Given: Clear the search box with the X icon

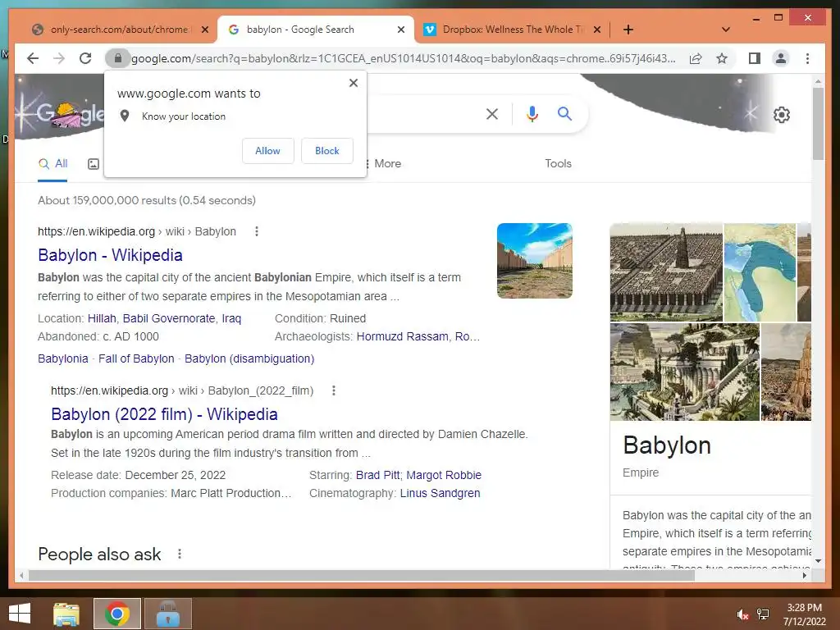Looking at the screenshot, I should tap(492, 113).
